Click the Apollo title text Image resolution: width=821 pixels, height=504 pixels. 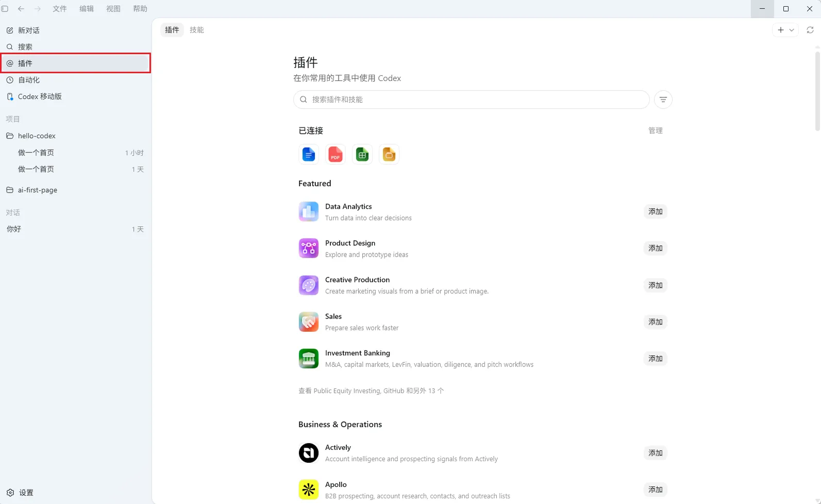pos(336,485)
